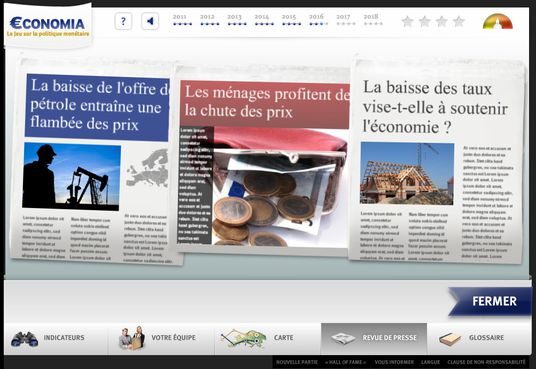Select the 2011 timeline marker
536x369 pixels.
(x=182, y=20)
